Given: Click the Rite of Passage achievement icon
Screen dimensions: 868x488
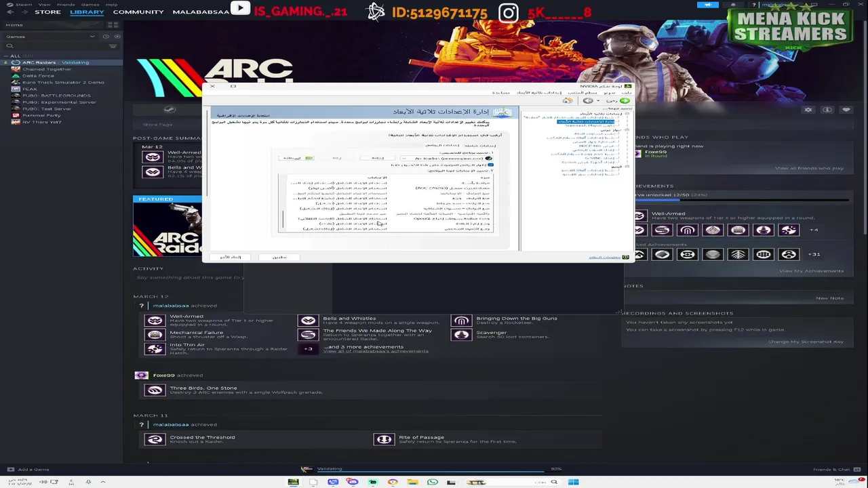Looking at the screenshot, I should click(x=384, y=439).
